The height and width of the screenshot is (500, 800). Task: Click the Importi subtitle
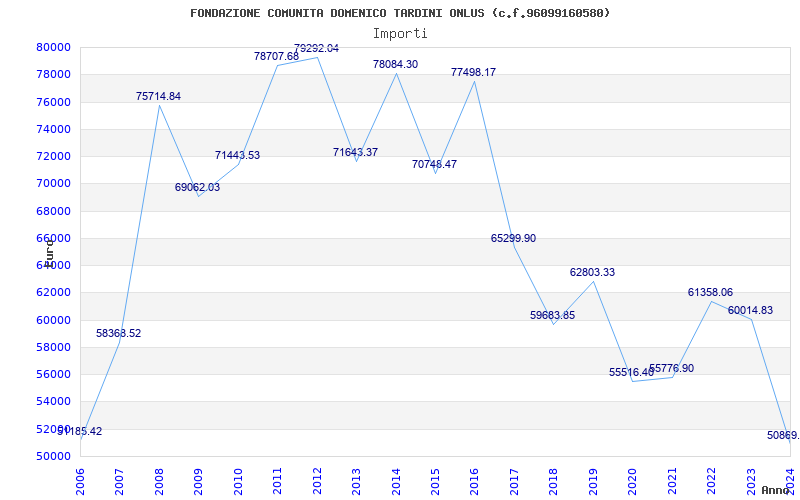pyautogui.click(x=400, y=34)
